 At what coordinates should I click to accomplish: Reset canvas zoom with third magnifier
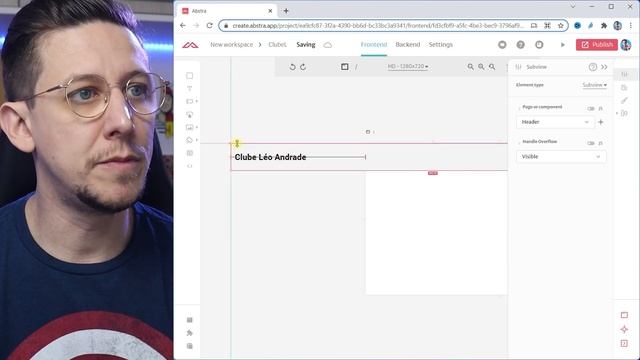pos(492,67)
